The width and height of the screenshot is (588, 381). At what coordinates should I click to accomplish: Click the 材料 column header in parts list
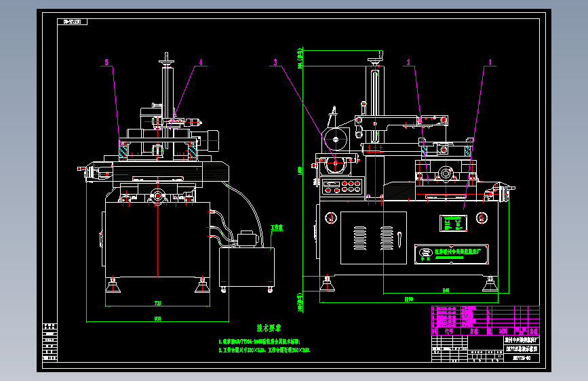(x=503, y=331)
